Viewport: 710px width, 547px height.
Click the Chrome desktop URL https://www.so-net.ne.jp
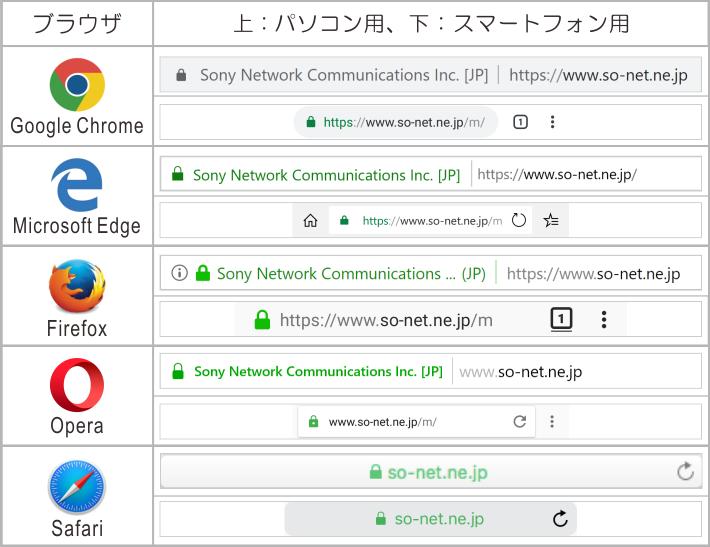click(598, 75)
